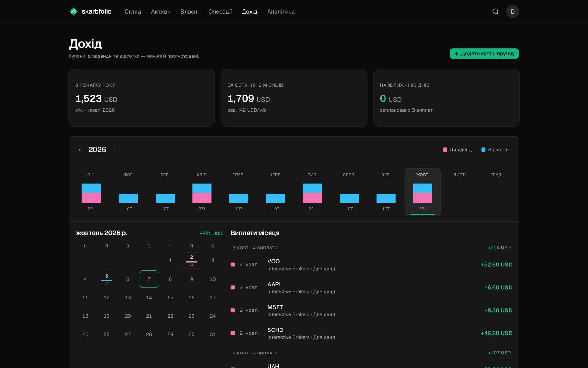Image resolution: width=588 pixels, height=368 pixels.
Task: Select the ЛИСТ. month column
Action: (x=460, y=192)
